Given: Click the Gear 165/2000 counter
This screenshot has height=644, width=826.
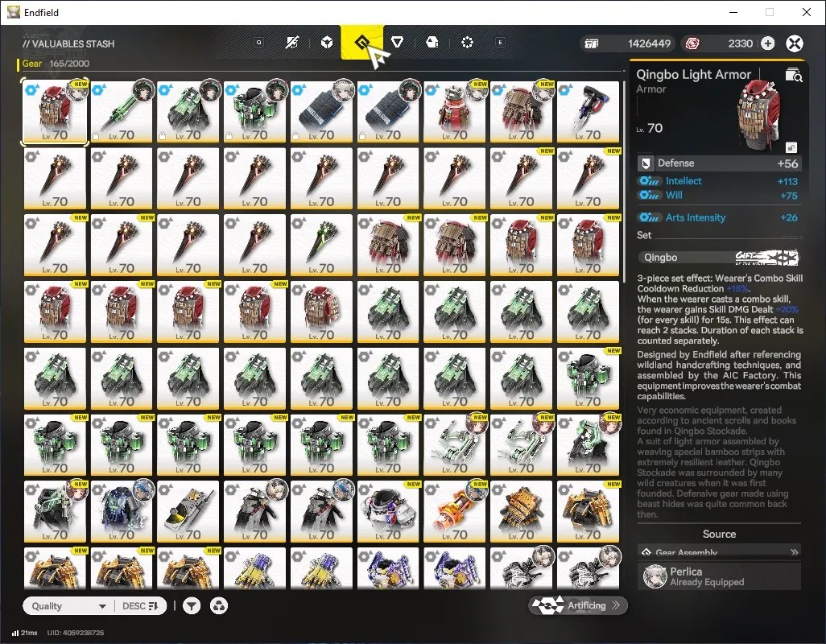Looking at the screenshot, I should [x=56, y=64].
